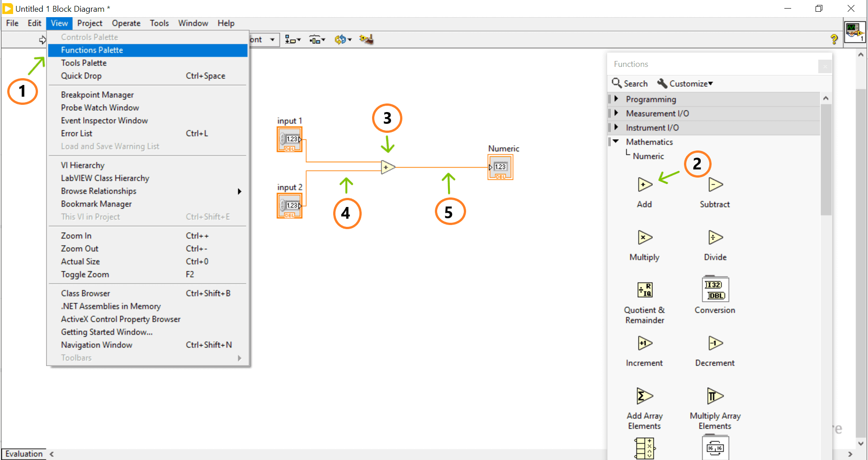Choose Functions Palette from View menu
Viewport: 868px width, 460px height.
92,50
